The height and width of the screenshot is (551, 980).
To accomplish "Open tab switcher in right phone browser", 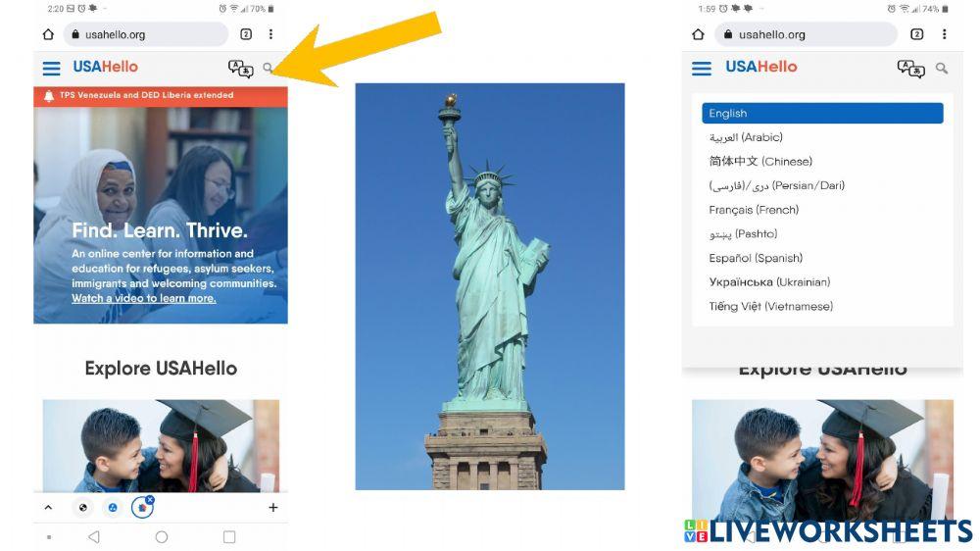I will pyautogui.click(x=917, y=34).
